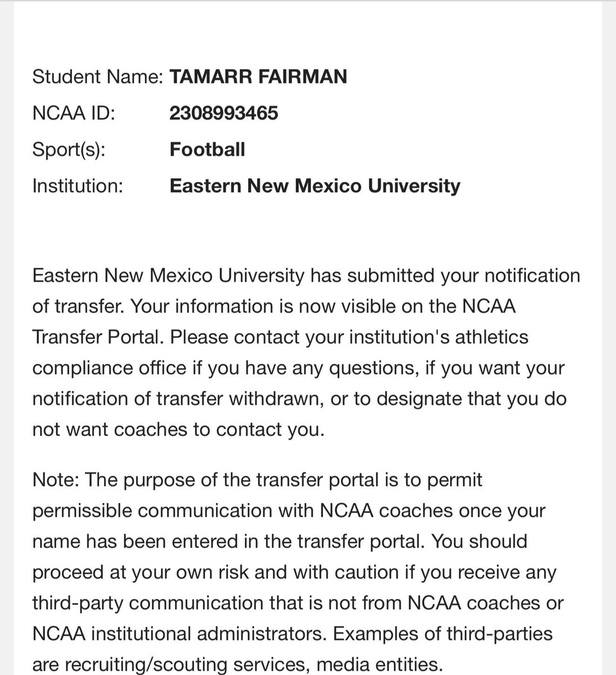Tap the paragraph beginning Eastern New Mexico University has
The height and width of the screenshot is (675, 616).
pos(306,353)
